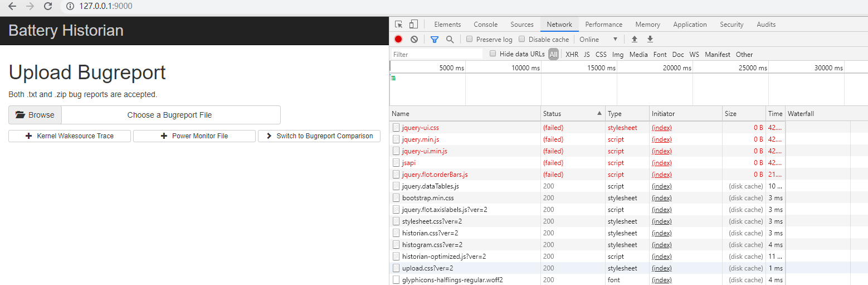
Task: Filter requests by Img
Action: click(618, 55)
